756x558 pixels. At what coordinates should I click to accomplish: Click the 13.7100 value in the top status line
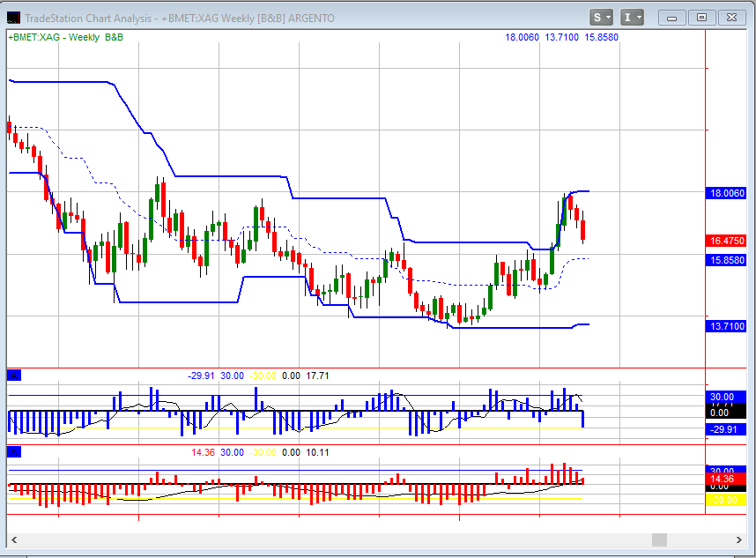(x=561, y=37)
